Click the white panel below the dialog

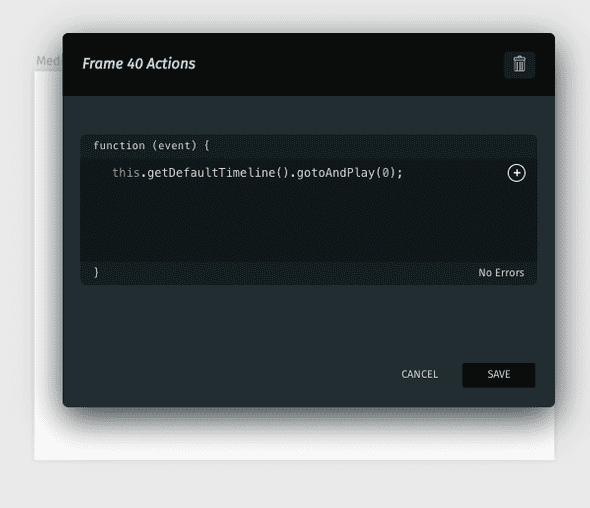point(293,438)
